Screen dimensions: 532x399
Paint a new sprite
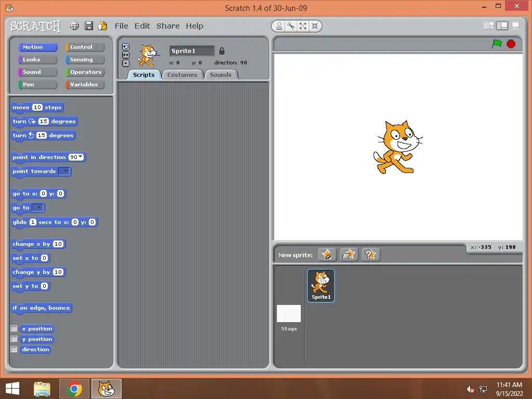327,255
